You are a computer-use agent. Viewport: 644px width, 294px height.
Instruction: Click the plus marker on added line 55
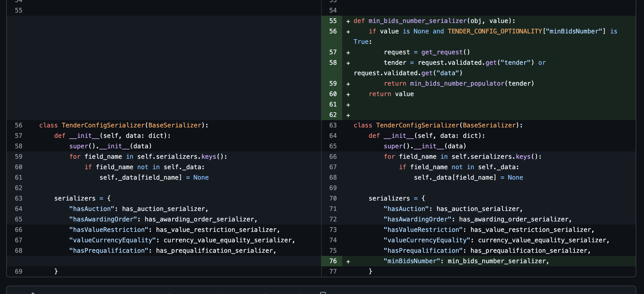point(348,21)
